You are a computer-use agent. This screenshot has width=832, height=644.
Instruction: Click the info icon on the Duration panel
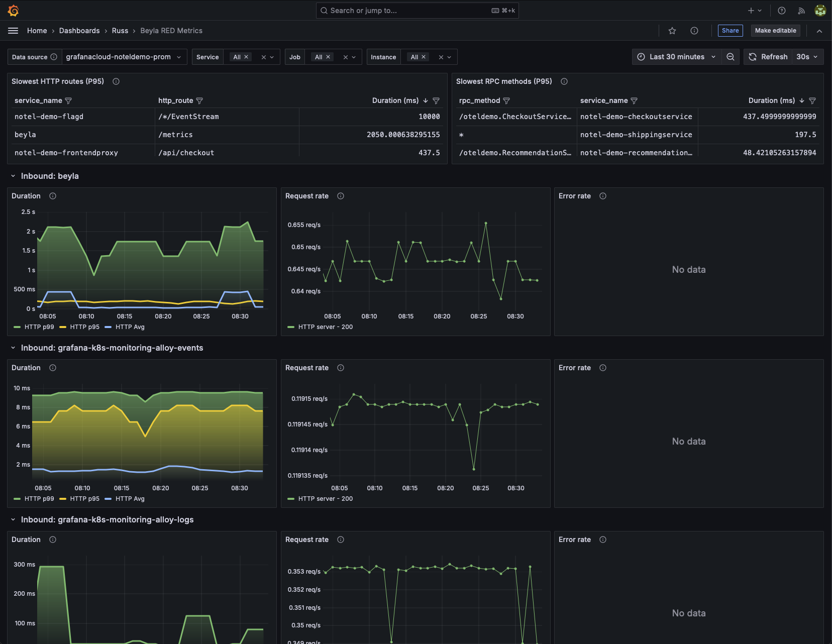[52, 196]
